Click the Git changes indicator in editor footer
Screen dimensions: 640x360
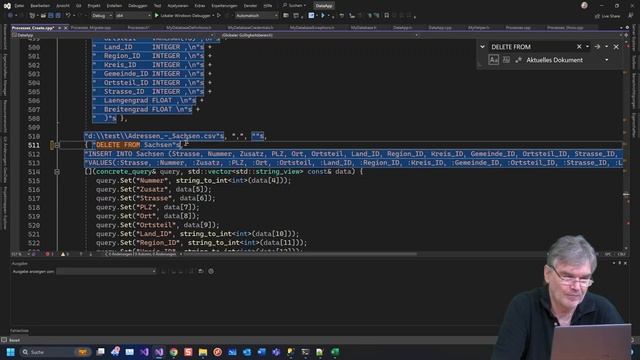tap(142, 254)
